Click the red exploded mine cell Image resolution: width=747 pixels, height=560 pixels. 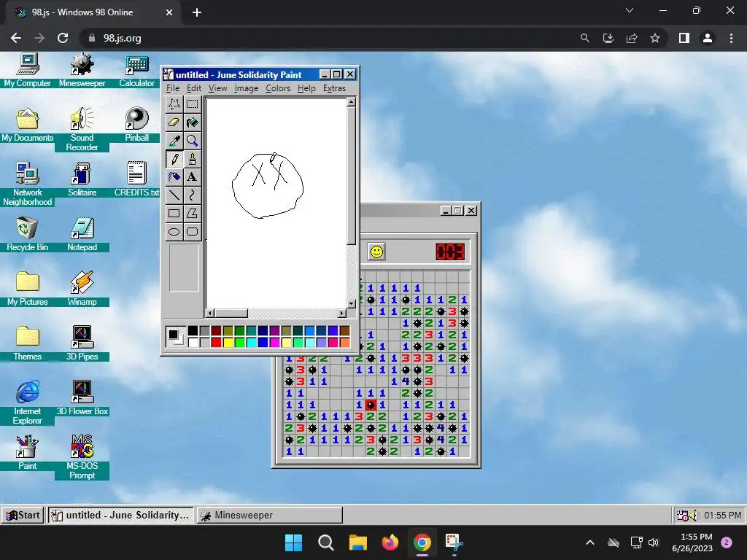[x=371, y=405]
